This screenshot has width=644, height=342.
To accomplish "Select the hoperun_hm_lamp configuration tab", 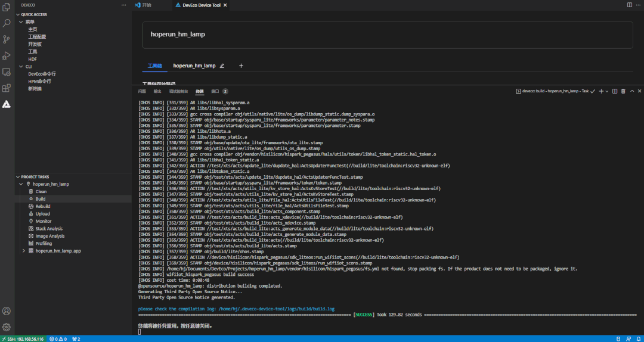I will (194, 66).
